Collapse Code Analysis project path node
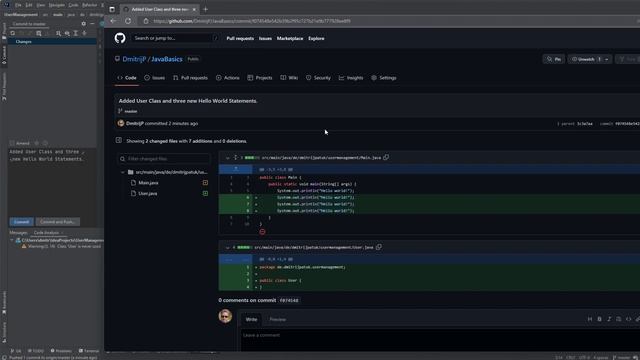640x360 pixels. point(12,240)
